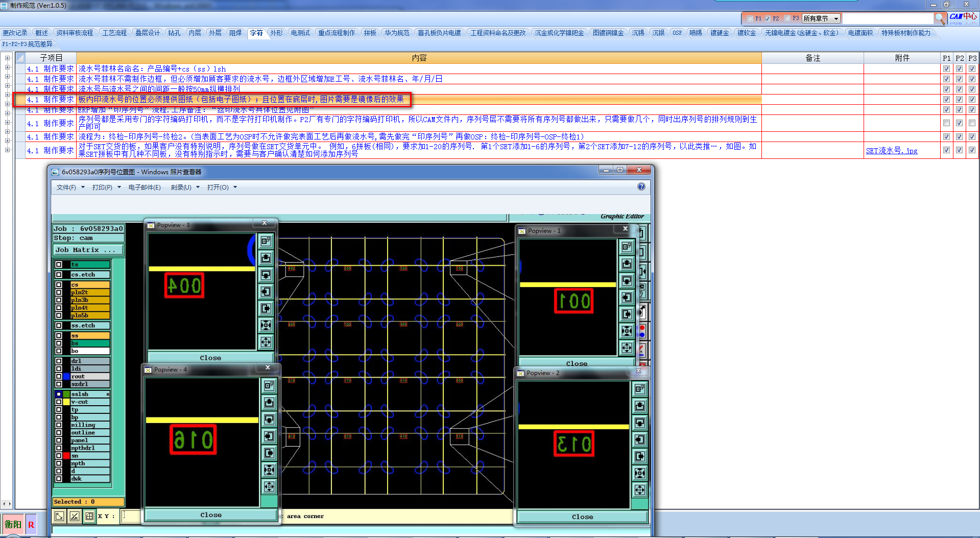980x538 pixels.
Task: Toggle the ts layer checkbox
Action: (x=59, y=265)
